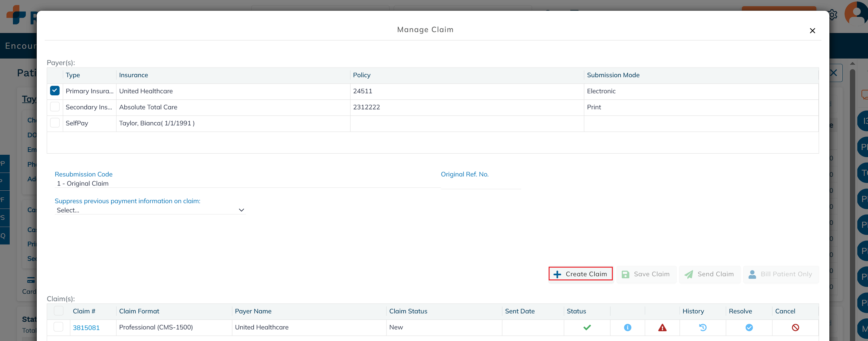The image size is (868, 341).
Task: Open the settings gear icon
Action: 833,15
